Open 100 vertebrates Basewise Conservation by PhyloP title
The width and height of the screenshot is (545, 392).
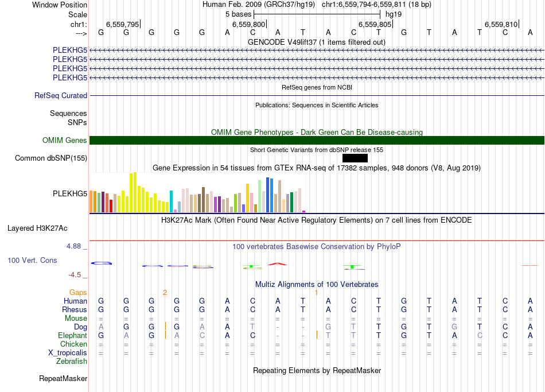[317, 247]
